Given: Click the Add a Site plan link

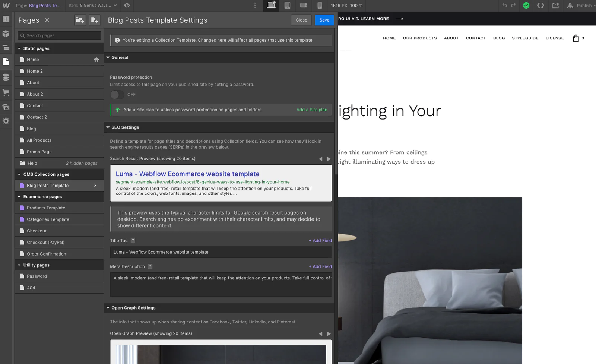Looking at the screenshot, I should (311, 110).
